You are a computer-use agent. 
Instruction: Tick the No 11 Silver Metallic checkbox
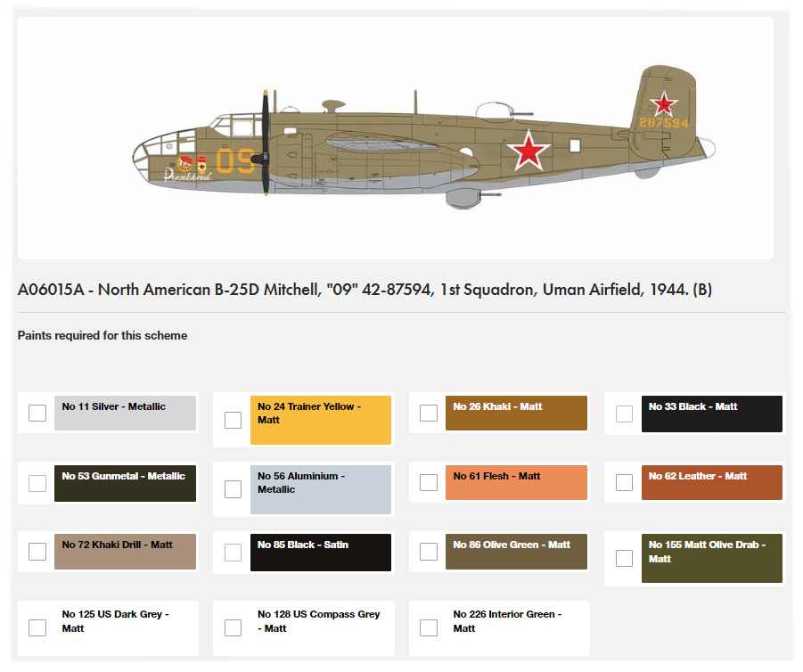37,413
